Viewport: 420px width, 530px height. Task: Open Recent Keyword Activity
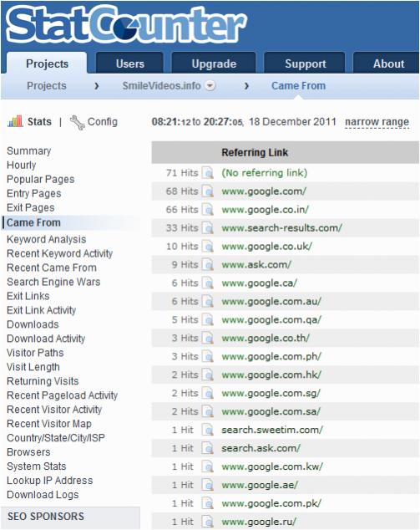pos(60,253)
